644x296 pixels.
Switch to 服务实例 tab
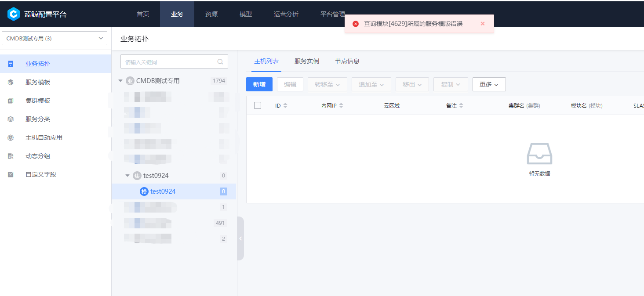tap(307, 61)
